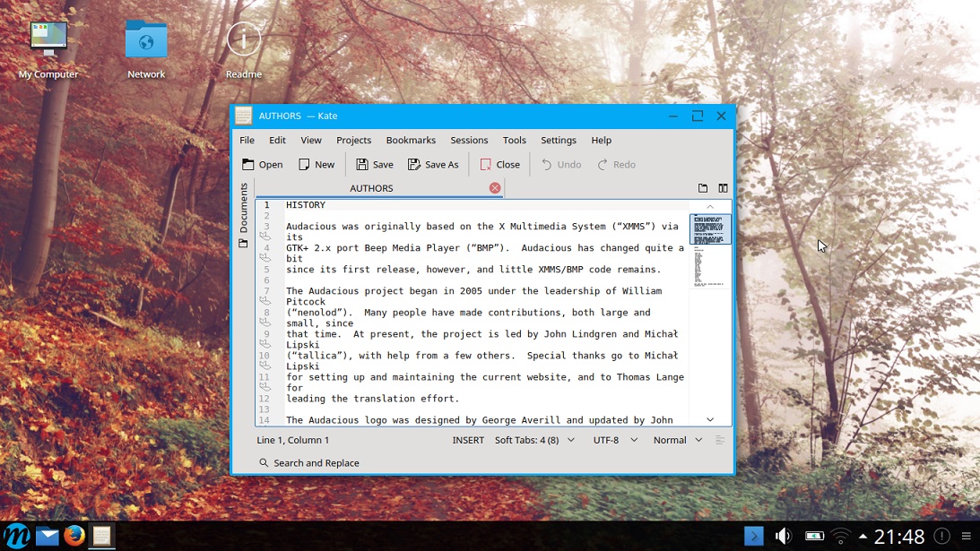
Task: Open a file with the Open toolbar button
Action: tap(263, 164)
